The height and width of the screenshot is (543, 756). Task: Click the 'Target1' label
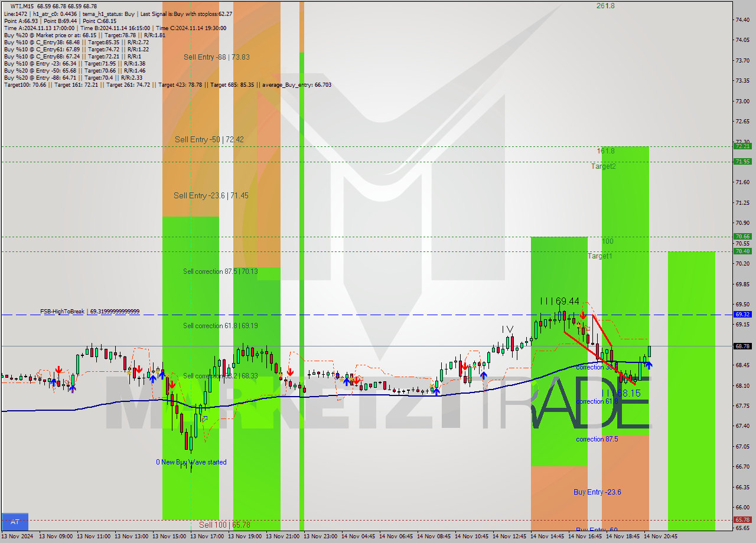tap(599, 256)
